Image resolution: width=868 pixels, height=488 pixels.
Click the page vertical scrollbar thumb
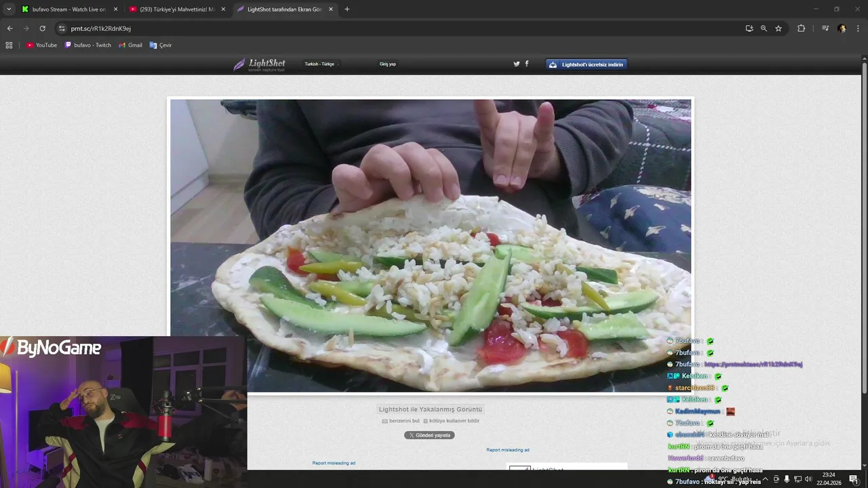point(865,227)
